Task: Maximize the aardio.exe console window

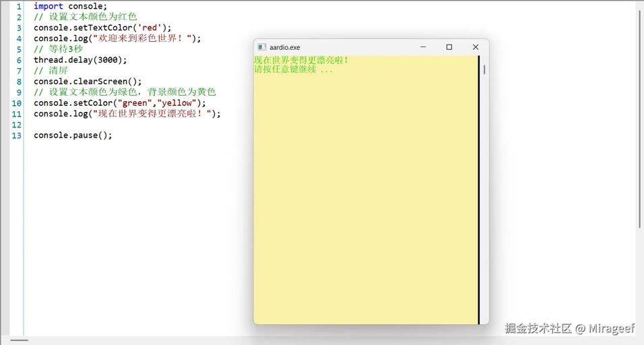Action: pyautogui.click(x=449, y=47)
